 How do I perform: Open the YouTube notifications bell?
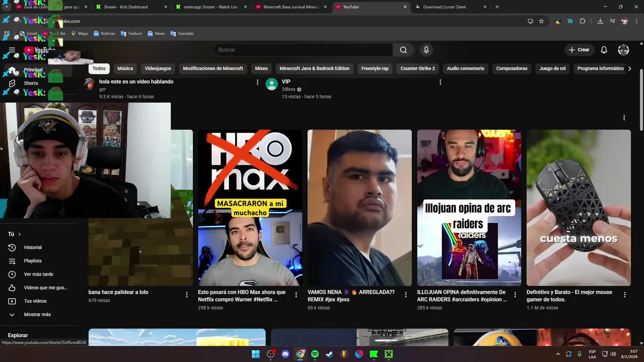tap(604, 50)
